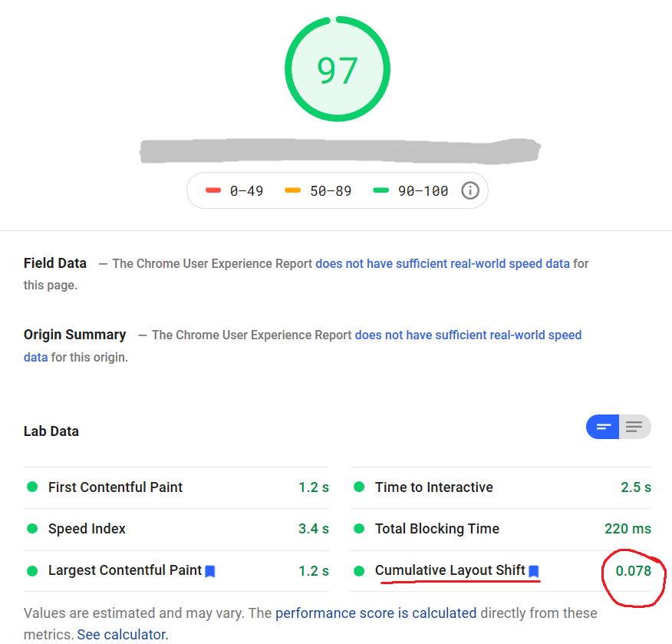The image size is (672, 644).
Task: Click the bookmark icon beside Largest Contentful Paint
Action: point(210,571)
